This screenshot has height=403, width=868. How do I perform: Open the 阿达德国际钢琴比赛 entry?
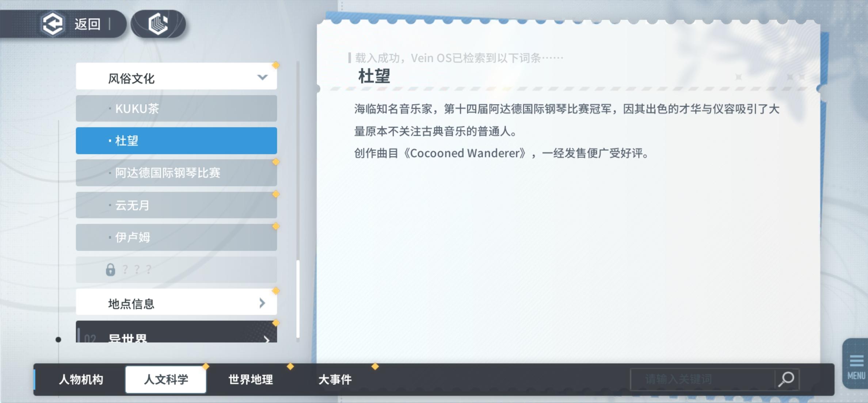coord(176,173)
